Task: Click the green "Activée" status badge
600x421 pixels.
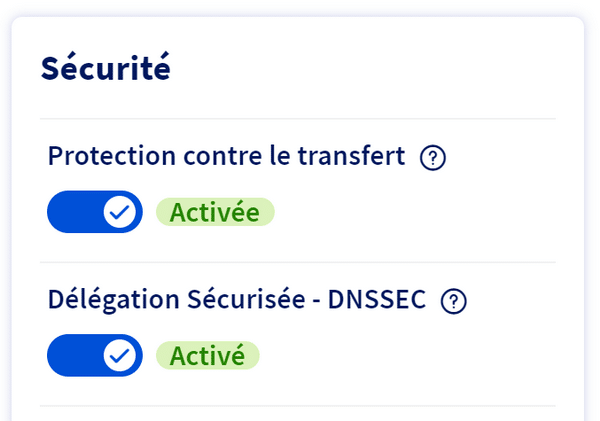Action: coord(215,212)
